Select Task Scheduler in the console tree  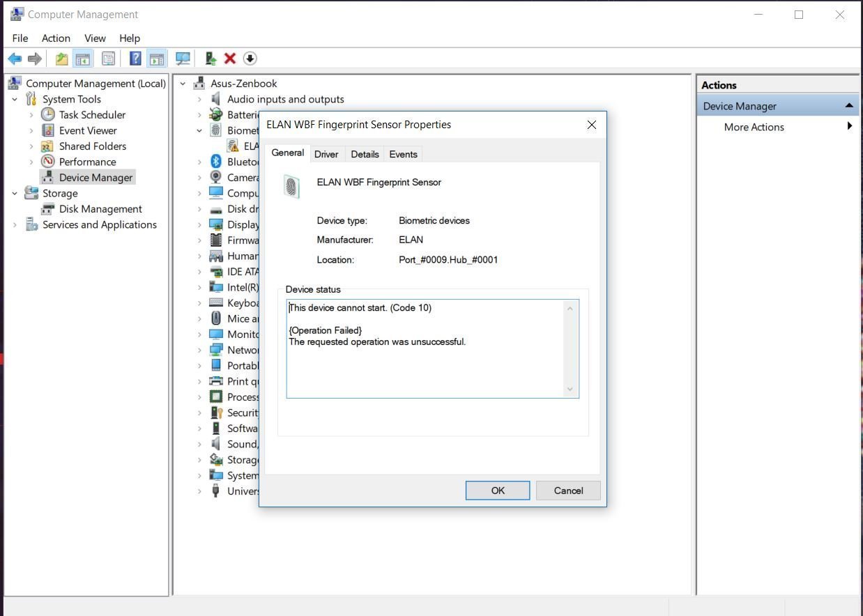(92, 115)
